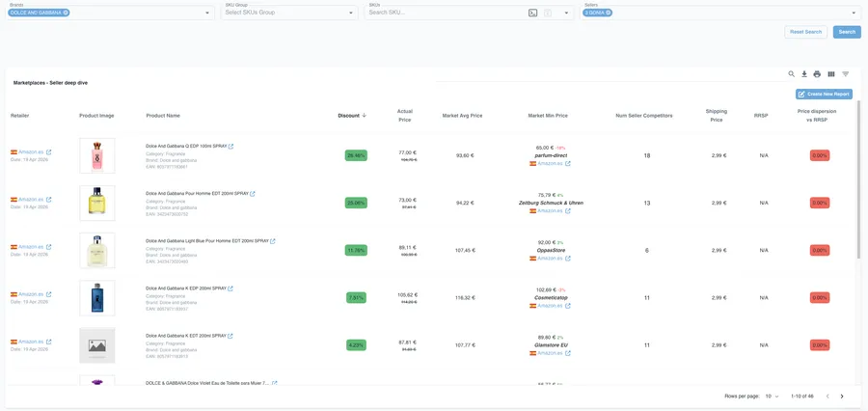Open external icon under parfum-direct min price
Viewport: 868px width, 411px height.
point(568,163)
